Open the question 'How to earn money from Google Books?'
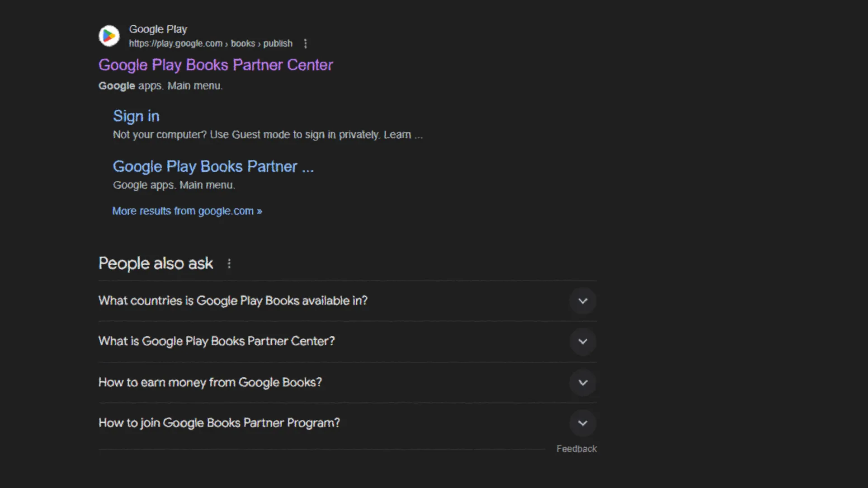Screen dimensions: 868x488 347,383
